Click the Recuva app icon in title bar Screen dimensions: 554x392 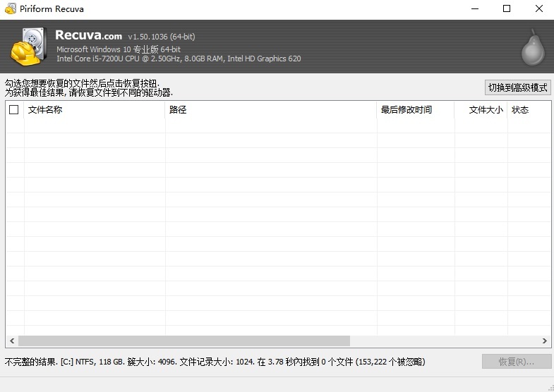click(9, 9)
